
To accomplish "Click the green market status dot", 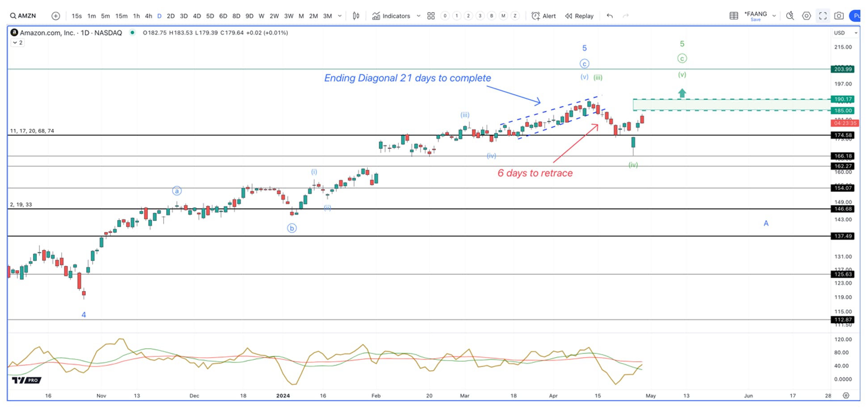I will pyautogui.click(x=132, y=33).
